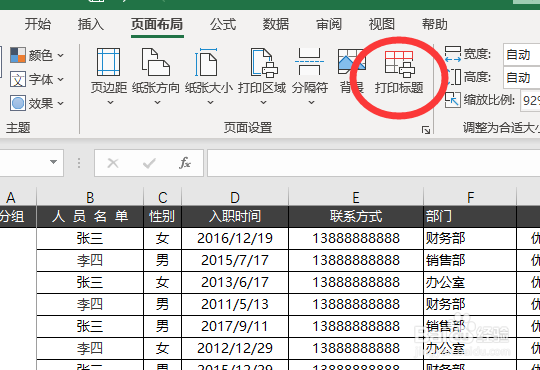
Task: Open the 宽度 自动 combo box
Action: 521,54
